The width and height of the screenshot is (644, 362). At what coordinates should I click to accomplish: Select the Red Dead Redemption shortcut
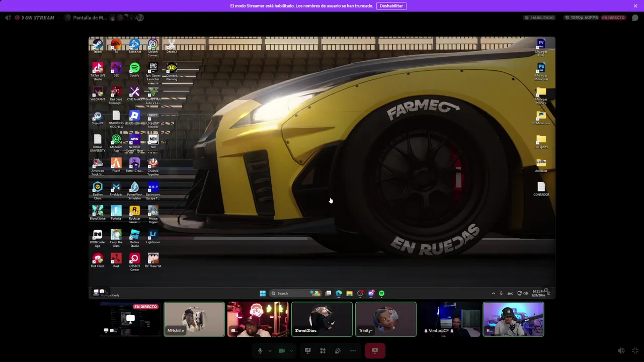pos(116,96)
